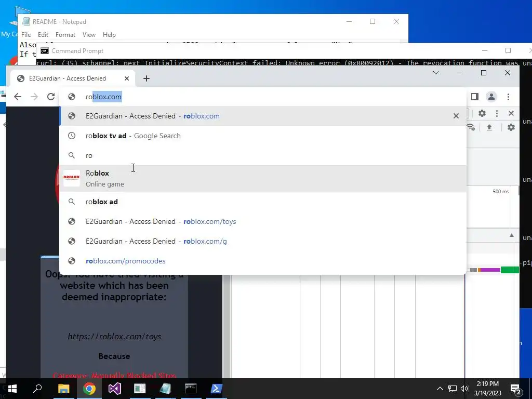Viewport: 532px width, 399px height.
Task: Select the roblox.com Access Denied suggestion
Action: pos(263,116)
